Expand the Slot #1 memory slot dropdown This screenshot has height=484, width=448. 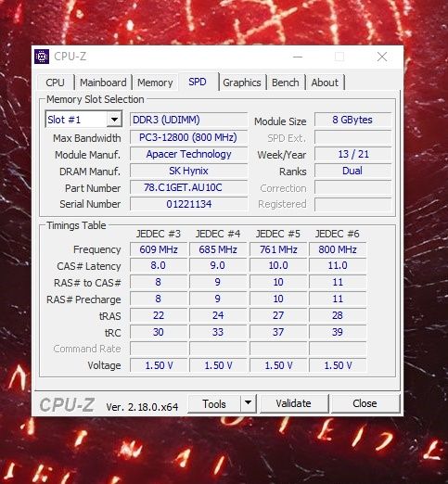(114, 120)
